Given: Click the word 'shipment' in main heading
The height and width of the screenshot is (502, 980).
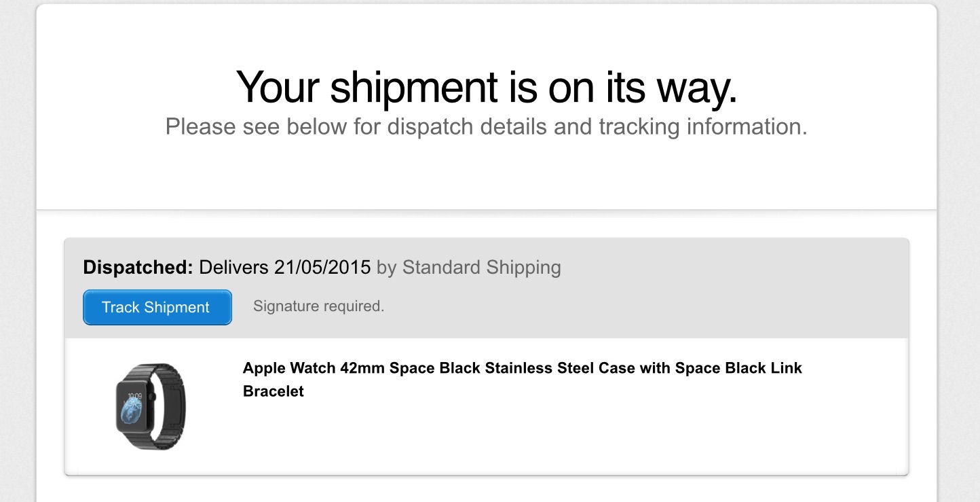Looking at the screenshot, I should (414, 86).
